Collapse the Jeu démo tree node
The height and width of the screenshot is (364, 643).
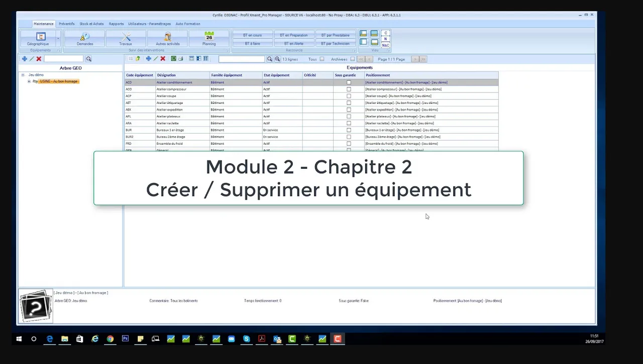(x=23, y=75)
